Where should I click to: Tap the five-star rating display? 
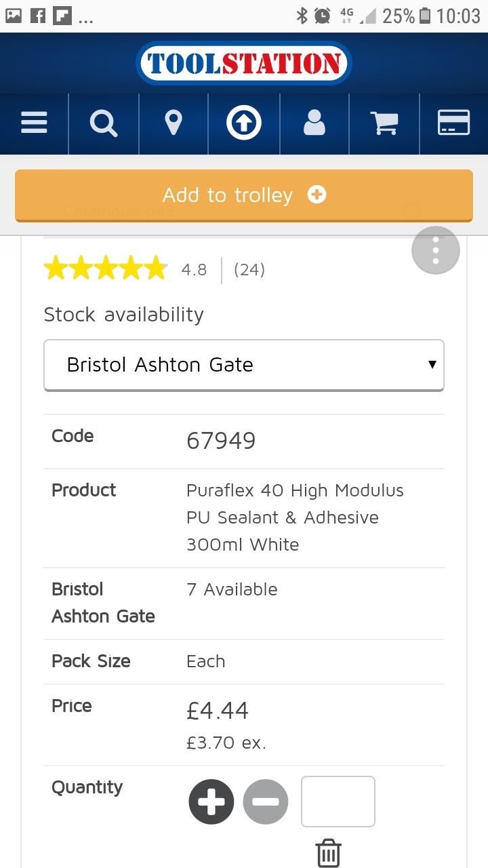[105, 269]
